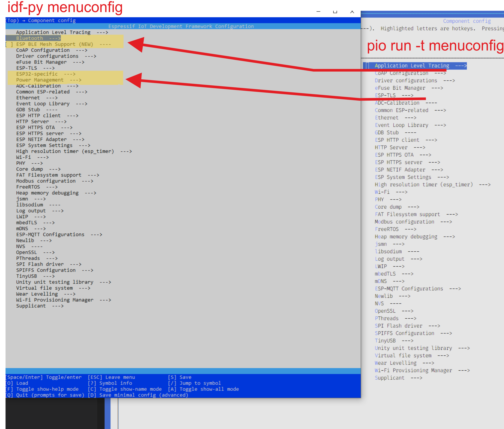Select Driver configurations in pio window
The width and height of the screenshot is (504, 429).
(415, 81)
